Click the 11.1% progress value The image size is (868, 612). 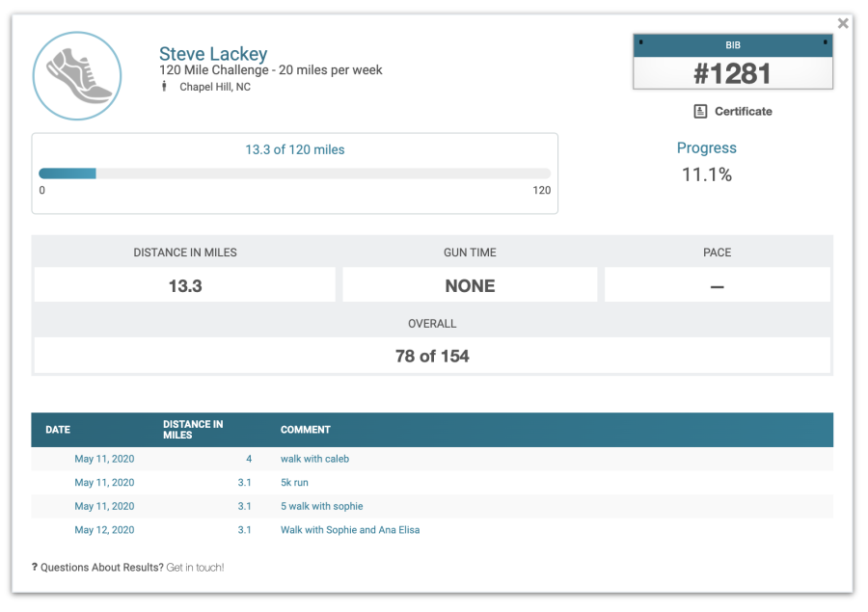(x=706, y=174)
